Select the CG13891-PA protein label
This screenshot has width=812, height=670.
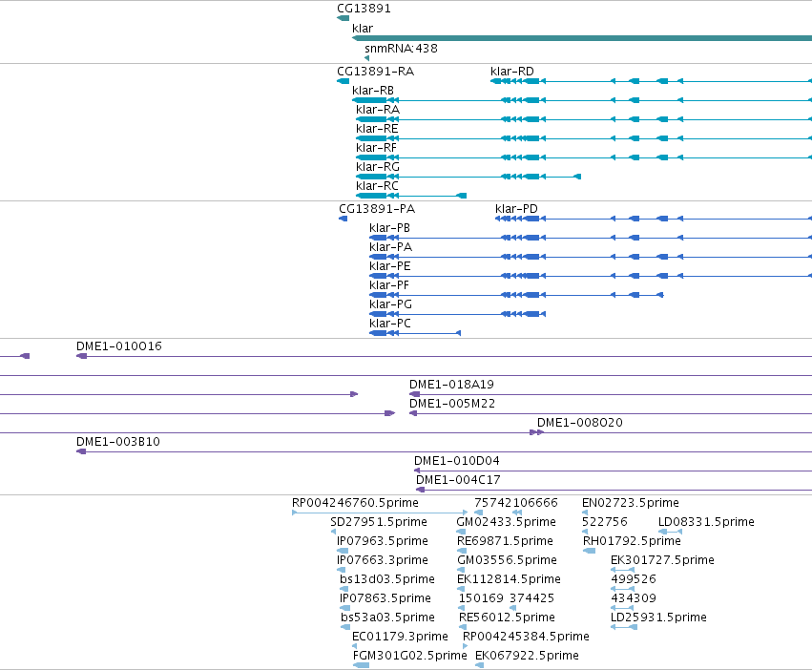click(377, 209)
